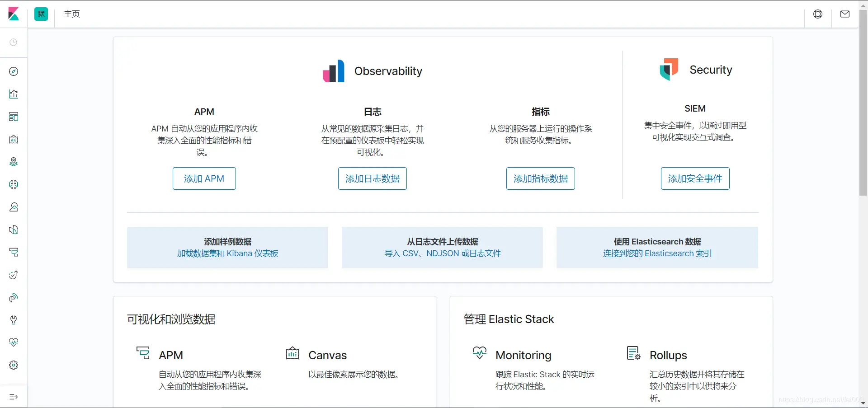Click the Kibana logo in the header
Image resolution: width=868 pixels, height=408 pixels.
click(14, 14)
